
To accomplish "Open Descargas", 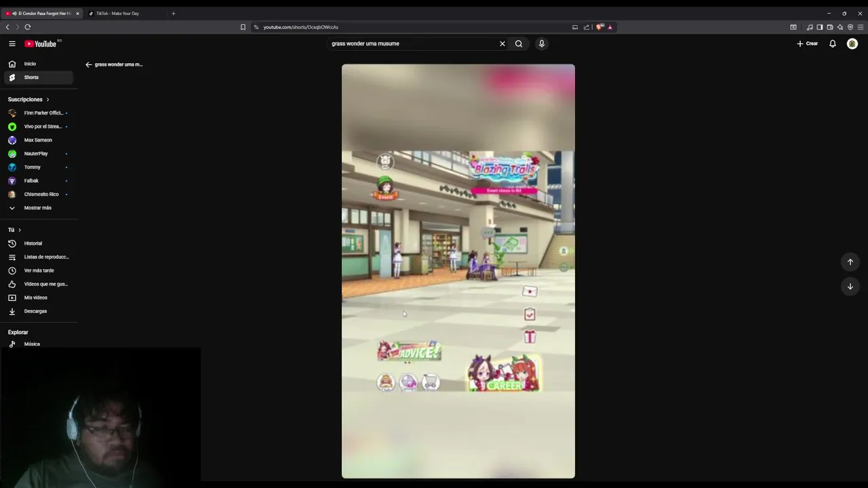I will 39,311.
